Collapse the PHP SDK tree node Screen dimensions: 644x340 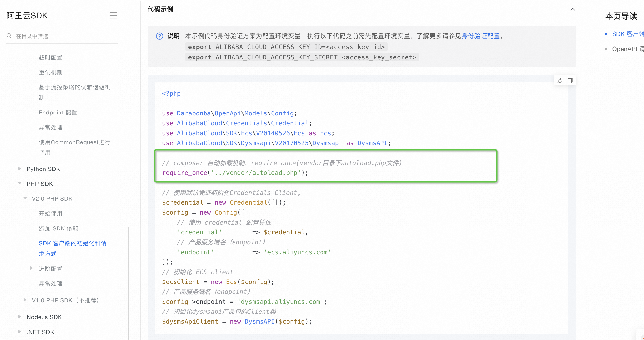pos(20,183)
